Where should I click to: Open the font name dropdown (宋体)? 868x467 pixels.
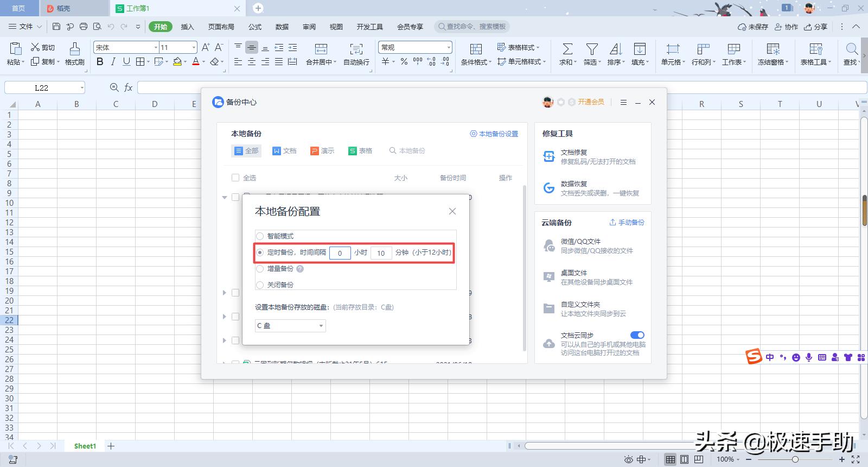(x=156, y=47)
